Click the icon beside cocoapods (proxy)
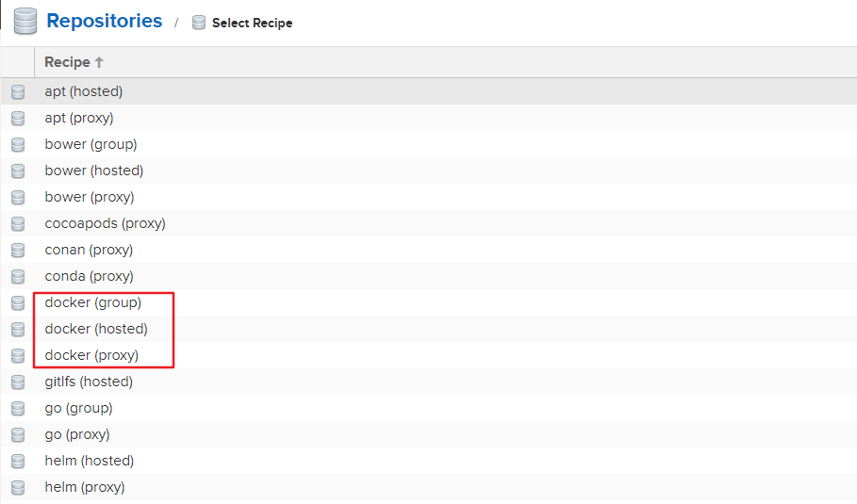 (x=18, y=224)
